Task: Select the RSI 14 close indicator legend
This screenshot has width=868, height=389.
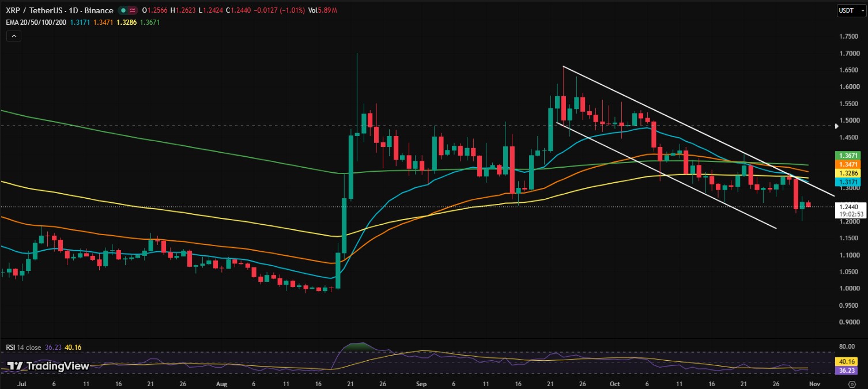Action: (x=22, y=348)
